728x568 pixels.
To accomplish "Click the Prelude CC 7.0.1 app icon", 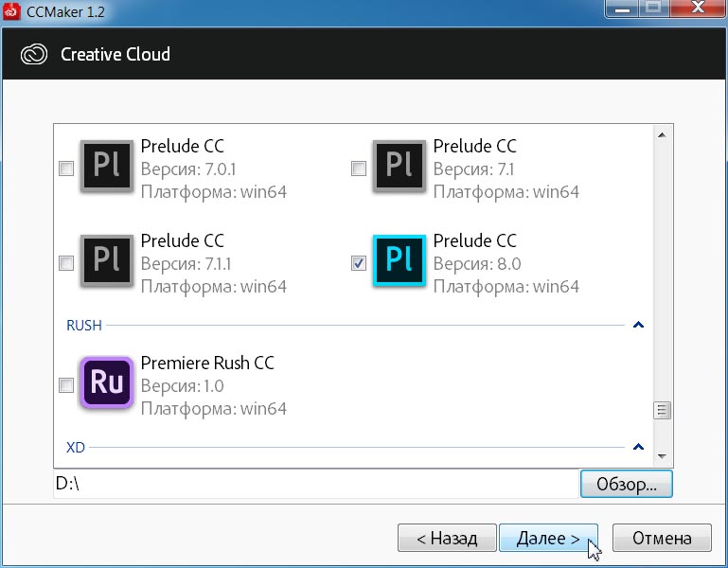I will coord(107,167).
